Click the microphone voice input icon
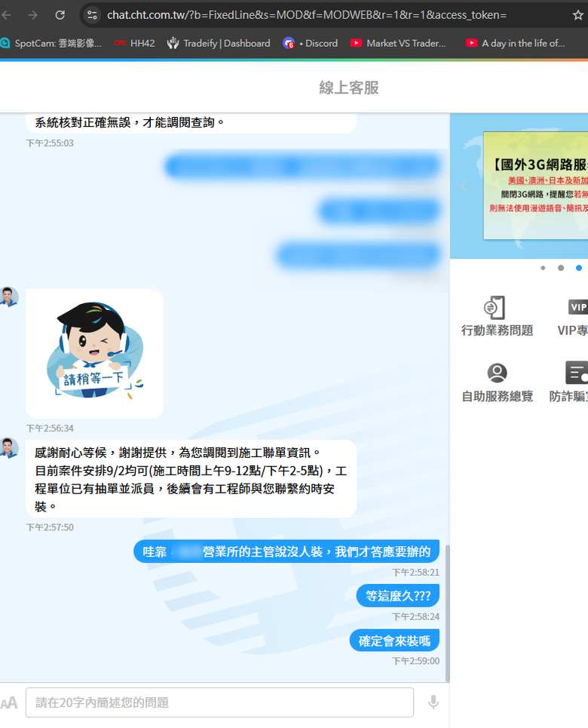588x728 pixels. coord(433,702)
